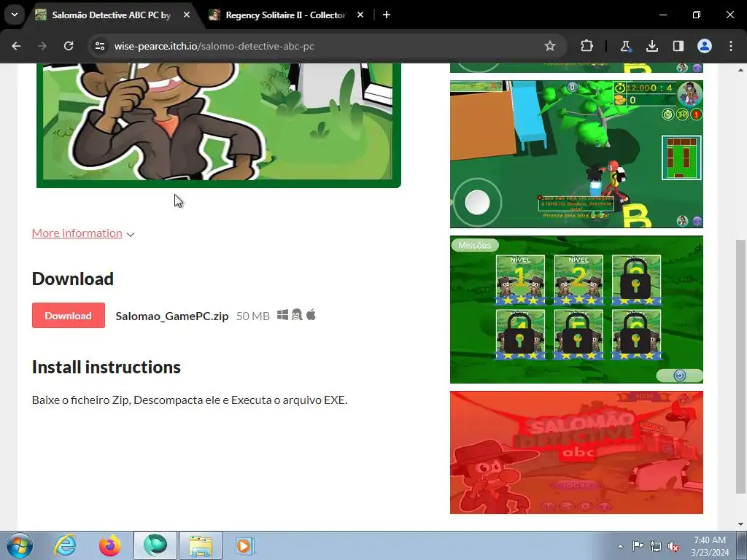Click the red Download button
Screen dimensions: 747x560
pos(68,316)
